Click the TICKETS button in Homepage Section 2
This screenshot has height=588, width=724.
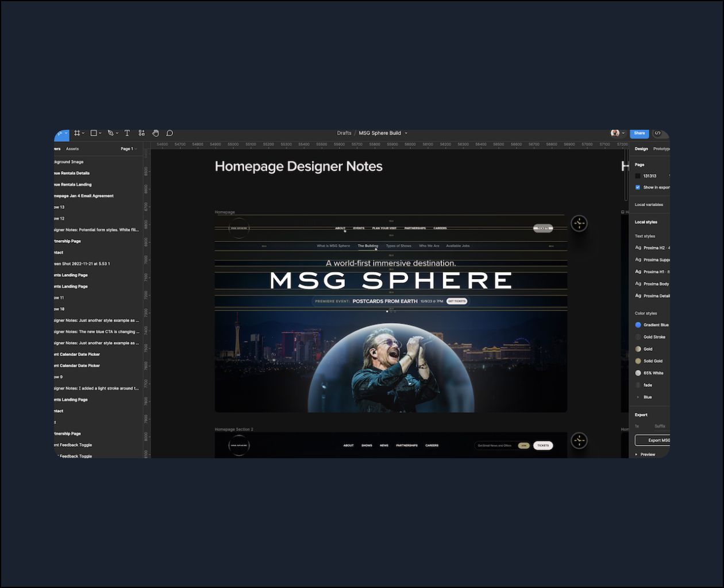(x=543, y=445)
